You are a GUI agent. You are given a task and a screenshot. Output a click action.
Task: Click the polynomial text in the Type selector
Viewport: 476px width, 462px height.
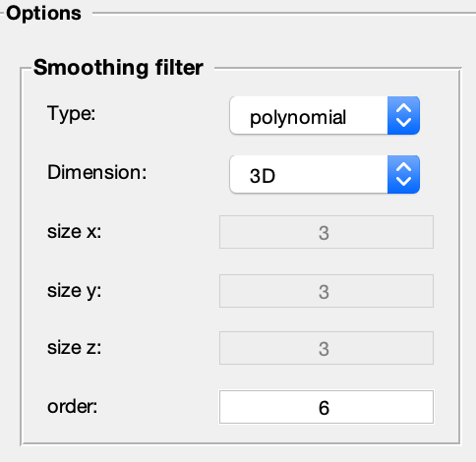pyautogui.click(x=298, y=118)
